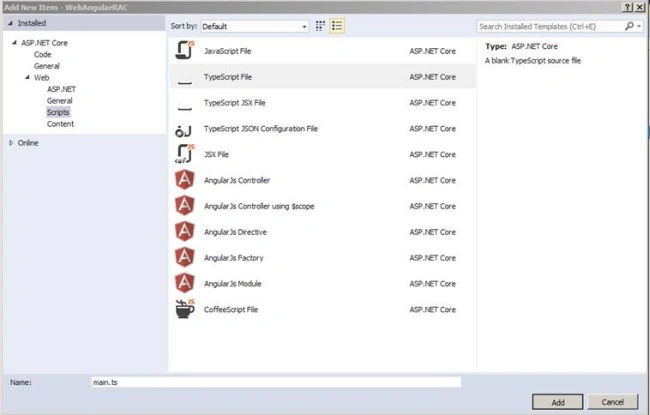This screenshot has width=650, height=415.
Task: Select the JavaScript File template icon
Action: (184, 51)
